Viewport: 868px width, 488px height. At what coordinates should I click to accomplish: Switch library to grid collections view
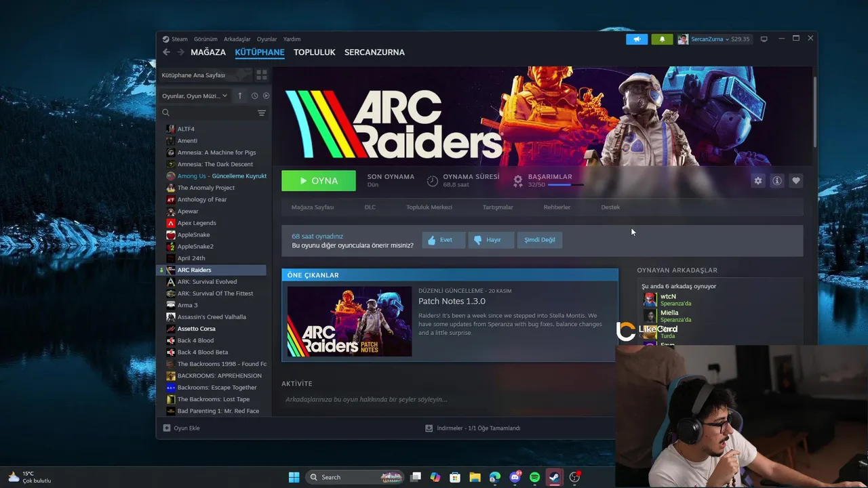261,75
